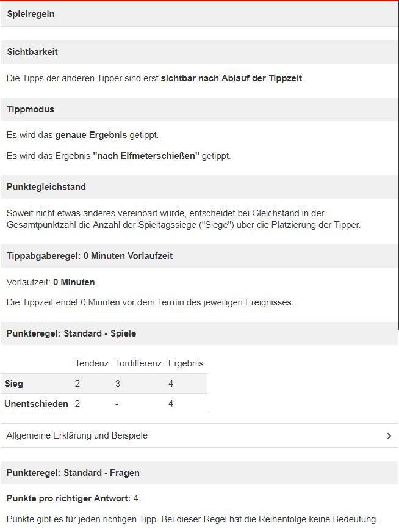Click the bold text 'genaue Ergebnis'
The image size is (399, 532).
tap(91, 135)
